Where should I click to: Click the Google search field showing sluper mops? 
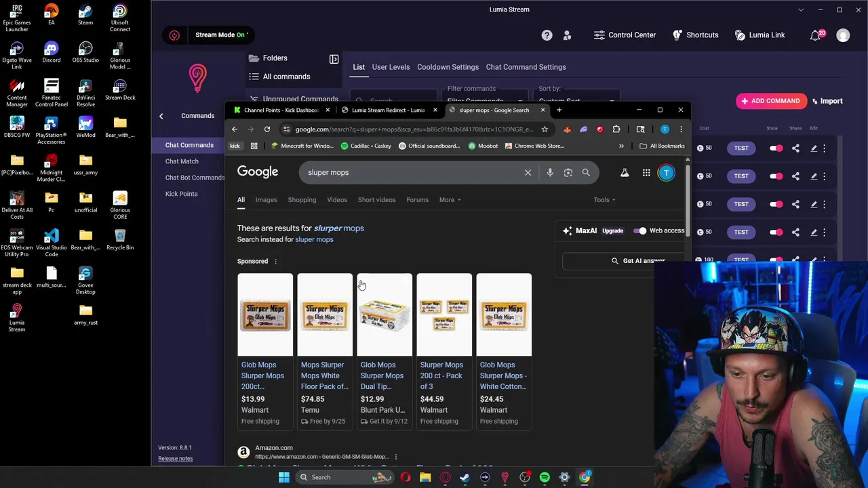pyautogui.click(x=414, y=173)
